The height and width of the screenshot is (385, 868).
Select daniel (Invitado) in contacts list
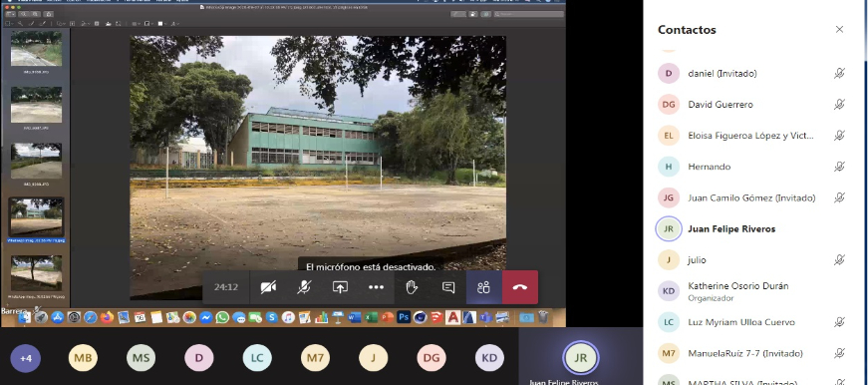pyautogui.click(x=752, y=73)
